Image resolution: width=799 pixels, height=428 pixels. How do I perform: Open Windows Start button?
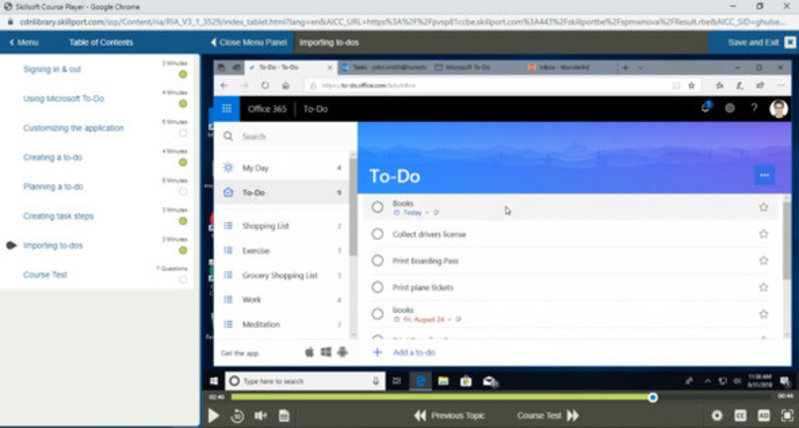pyautogui.click(x=214, y=381)
